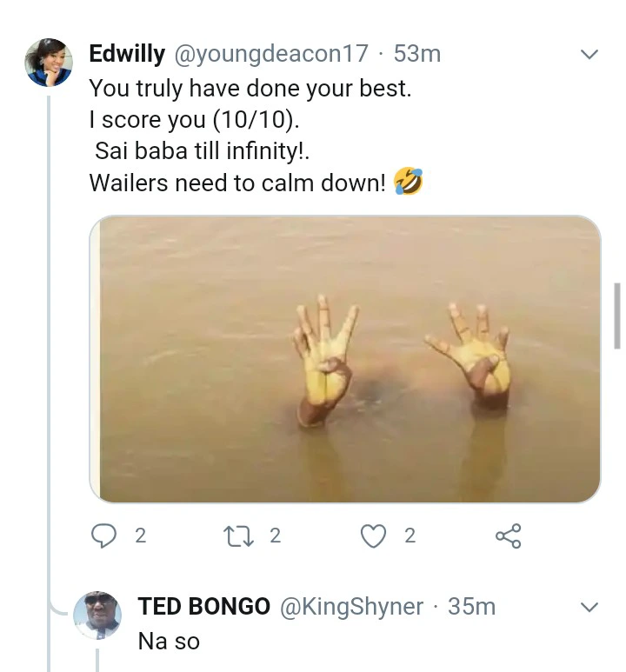This screenshot has height=672, width=626.
Task: Open TED BONGO's profile avatar
Action: pyautogui.click(x=97, y=615)
